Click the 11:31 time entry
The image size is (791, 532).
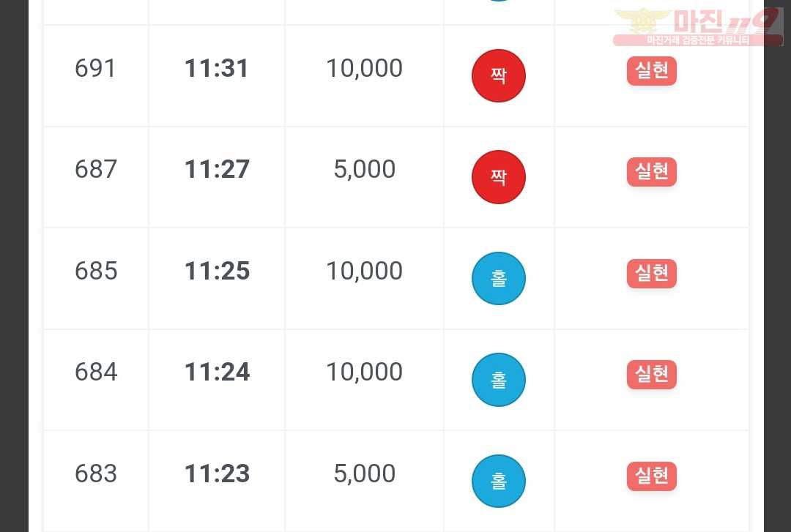216,68
